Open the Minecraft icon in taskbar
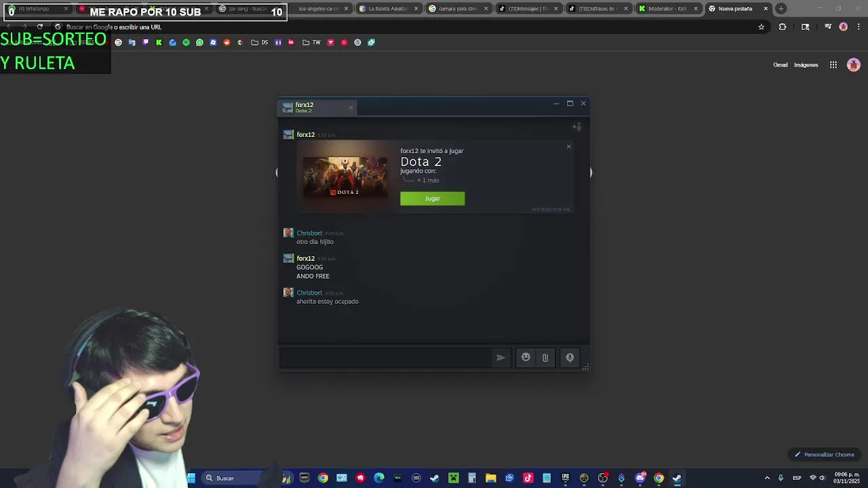868x488 pixels. 454,479
